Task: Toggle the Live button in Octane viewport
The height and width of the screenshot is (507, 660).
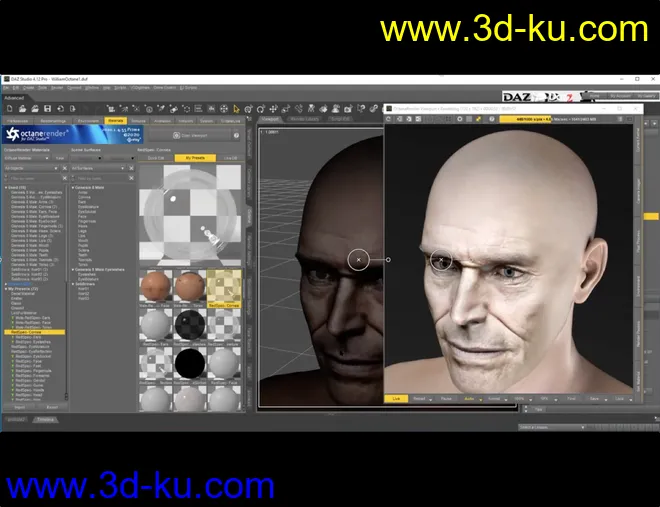Action: pos(397,398)
